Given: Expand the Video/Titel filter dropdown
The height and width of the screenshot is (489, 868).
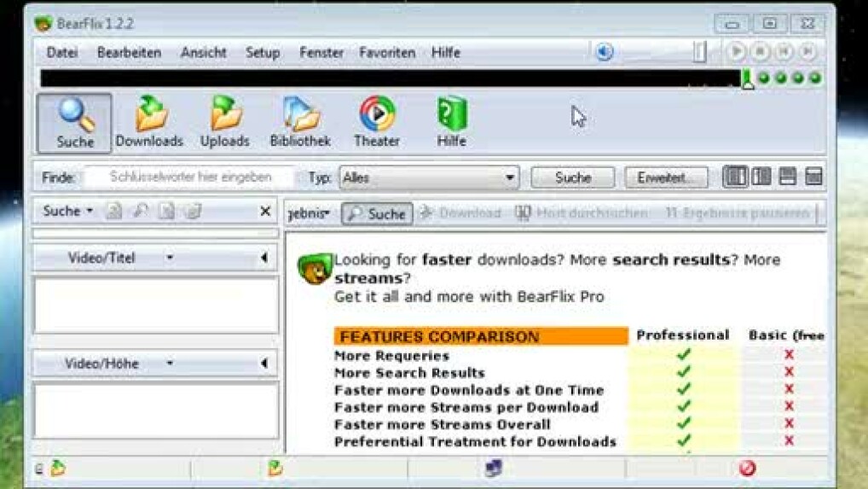Looking at the screenshot, I should 170,258.
